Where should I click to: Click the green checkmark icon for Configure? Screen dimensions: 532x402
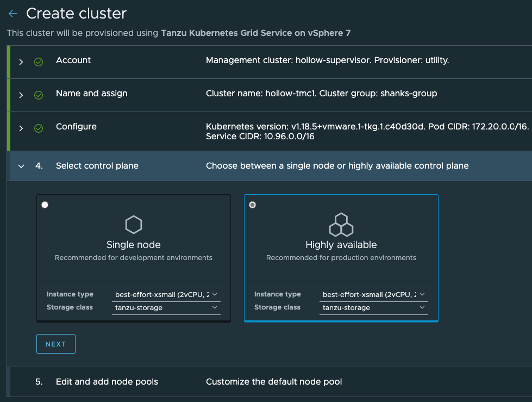click(x=39, y=128)
